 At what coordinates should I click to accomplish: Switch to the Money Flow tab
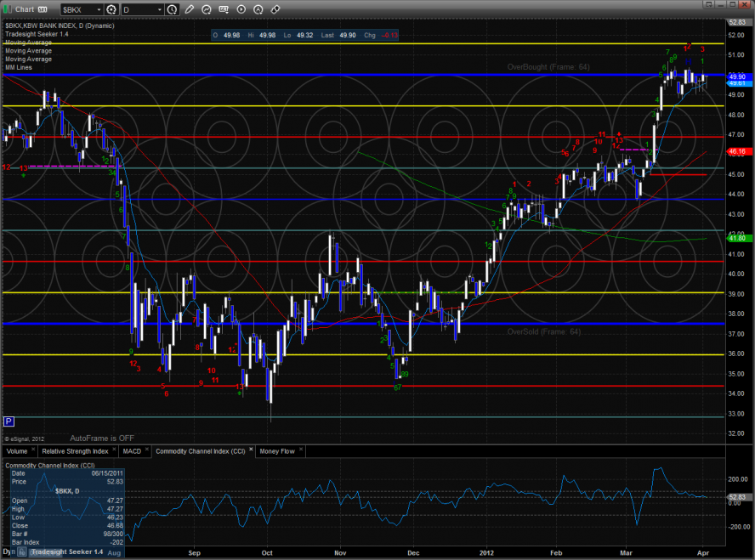[276, 450]
